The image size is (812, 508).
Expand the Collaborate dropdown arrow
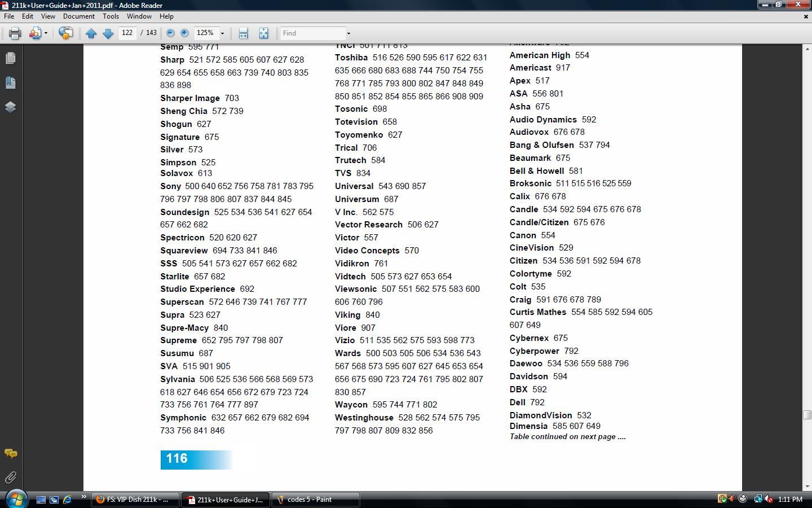pos(46,33)
